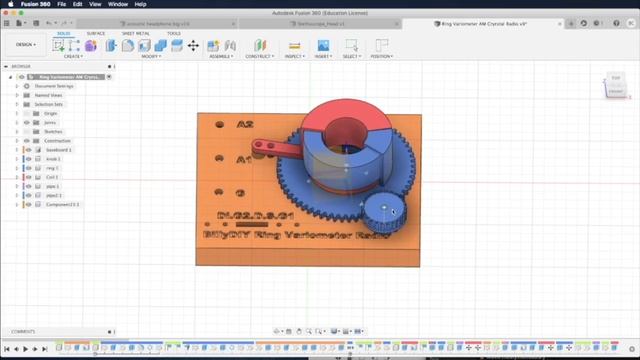
Task: Hide the ring:1 component
Action: click(x=28, y=168)
